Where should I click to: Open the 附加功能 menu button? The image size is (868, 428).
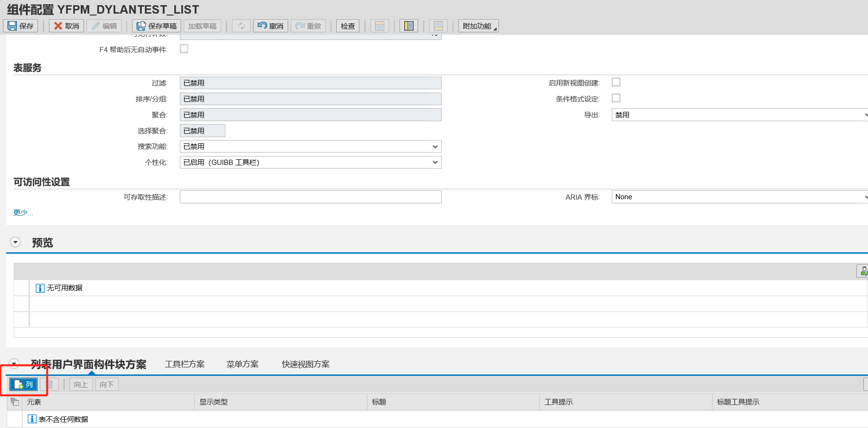pos(478,26)
